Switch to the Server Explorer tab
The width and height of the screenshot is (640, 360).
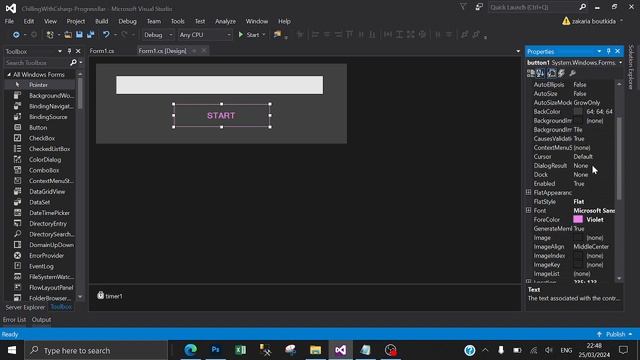25,307
